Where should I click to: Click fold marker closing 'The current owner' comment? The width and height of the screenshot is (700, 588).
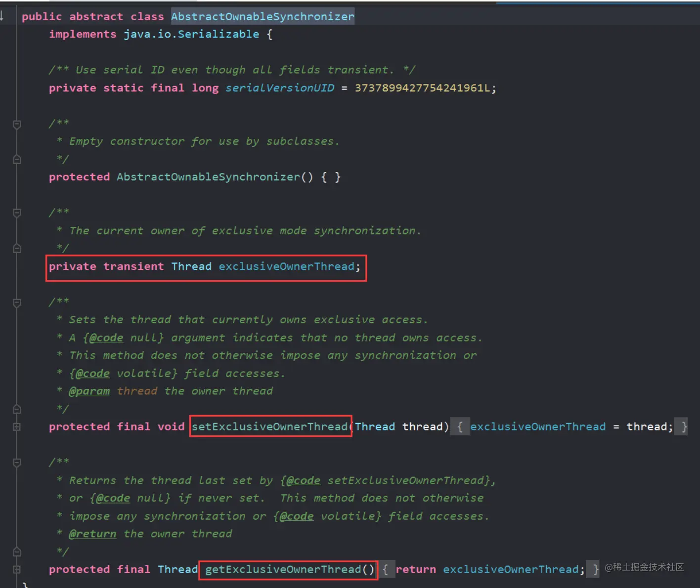[x=17, y=248]
